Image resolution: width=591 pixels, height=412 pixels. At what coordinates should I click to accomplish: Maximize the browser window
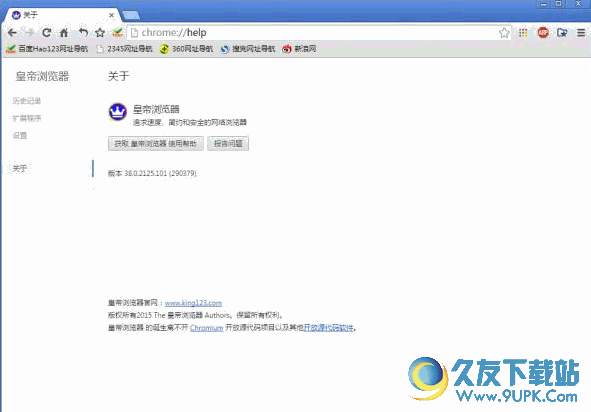[x=559, y=4]
